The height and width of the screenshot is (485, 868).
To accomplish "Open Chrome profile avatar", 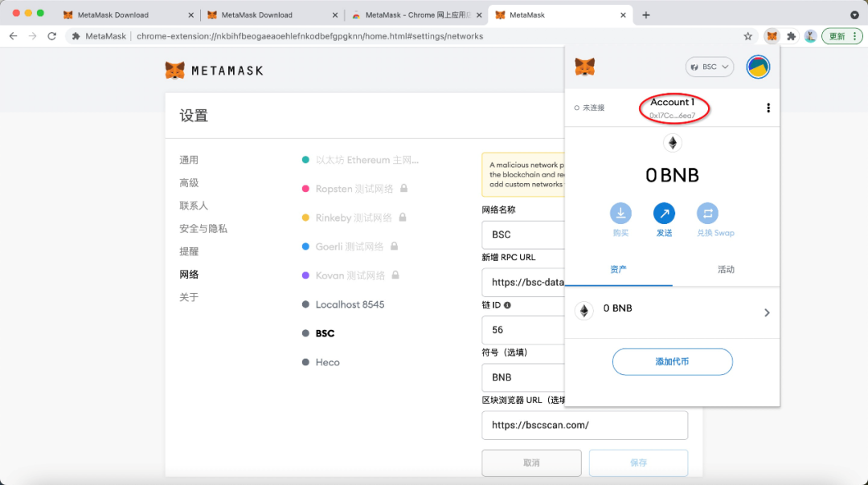I will 810,36.
